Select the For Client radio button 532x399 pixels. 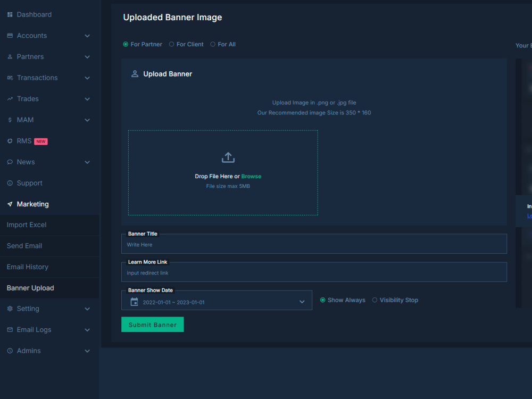tap(171, 44)
